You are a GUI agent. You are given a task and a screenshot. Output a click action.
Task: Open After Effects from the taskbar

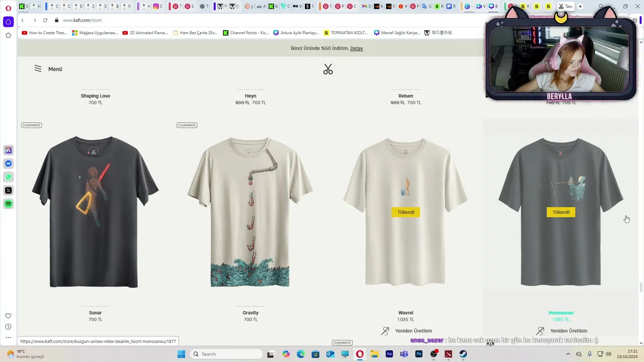389,354
